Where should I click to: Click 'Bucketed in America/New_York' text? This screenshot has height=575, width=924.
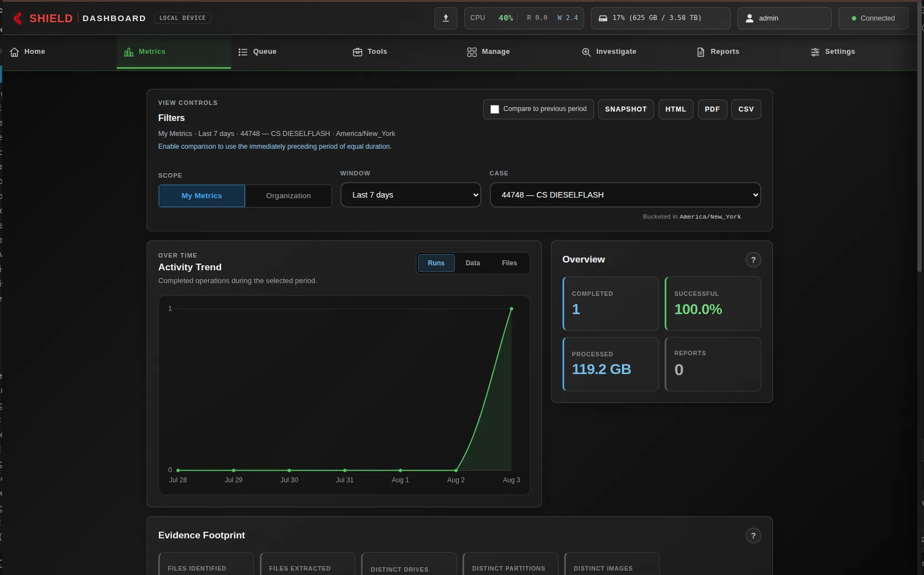[x=692, y=217]
